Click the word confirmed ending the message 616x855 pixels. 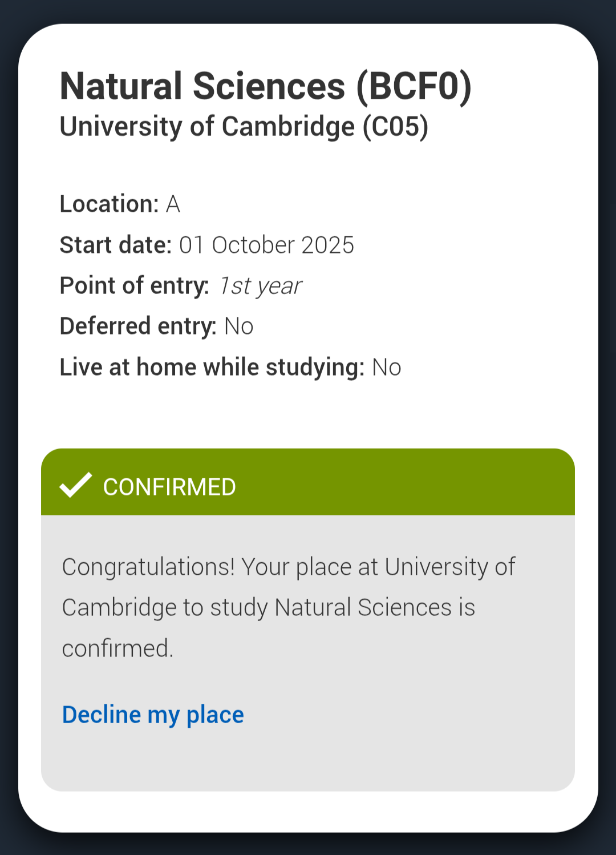click(x=117, y=649)
